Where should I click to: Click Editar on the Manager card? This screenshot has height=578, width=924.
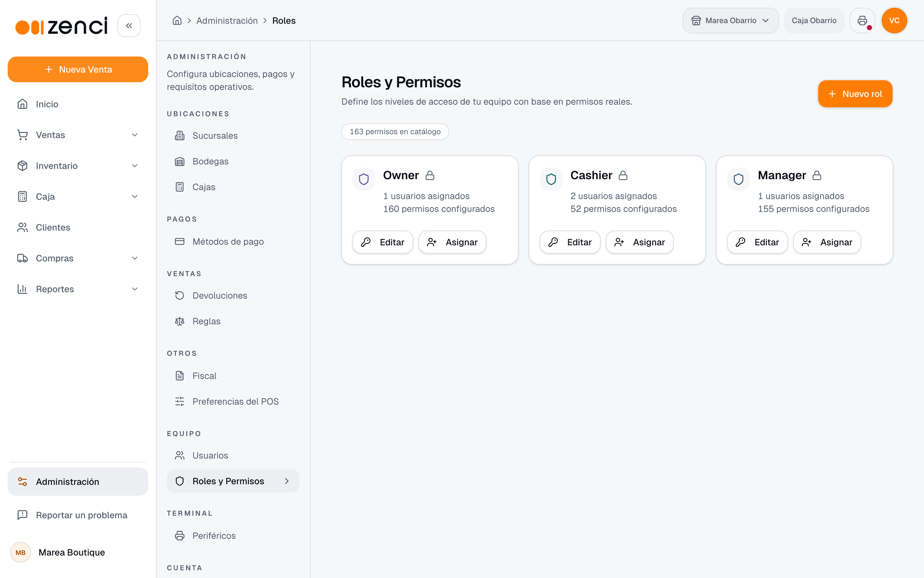coord(757,242)
